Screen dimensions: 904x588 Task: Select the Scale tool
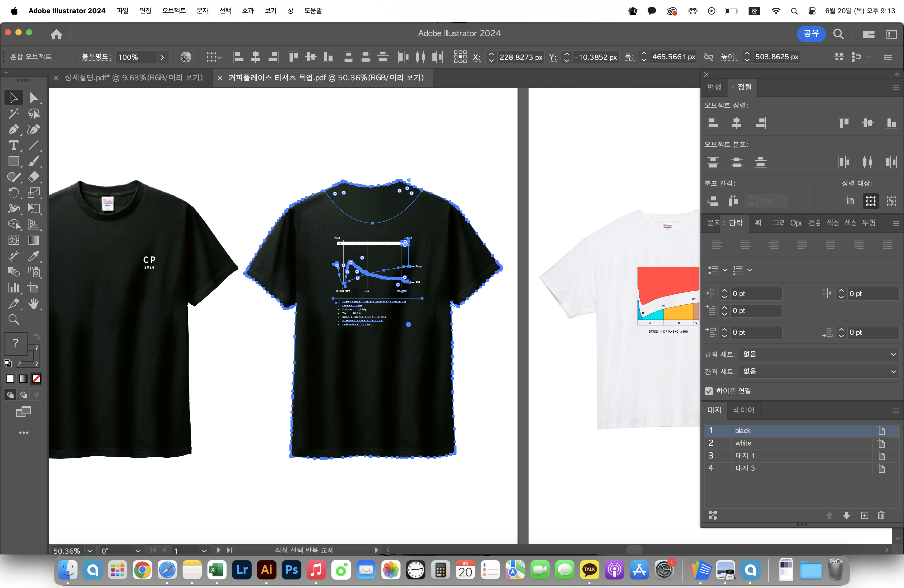click(x=34, y=193)
